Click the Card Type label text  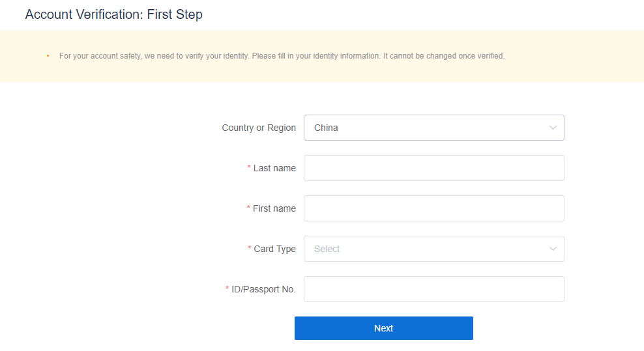[274, 249]
